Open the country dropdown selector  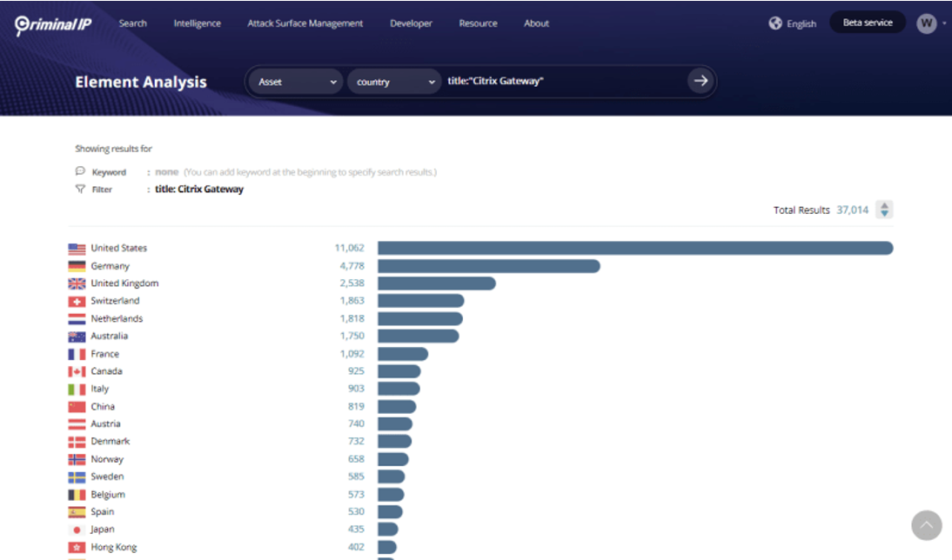coord(395,82)
